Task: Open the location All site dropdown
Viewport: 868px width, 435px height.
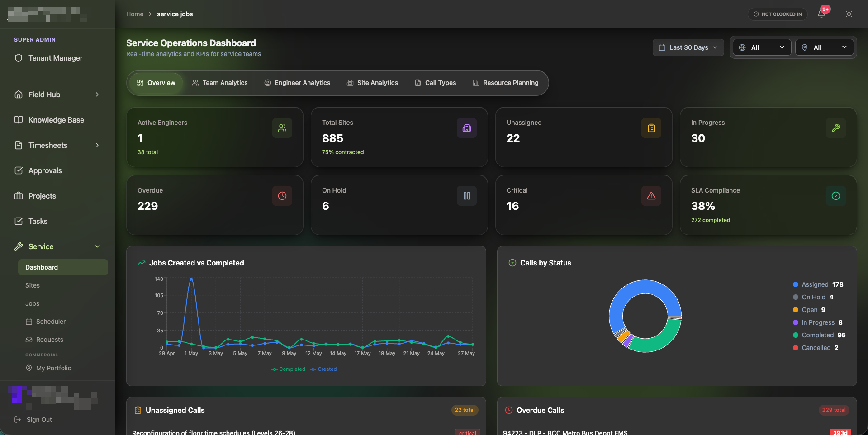Action: pyautogui.click(x=824, y=47)
